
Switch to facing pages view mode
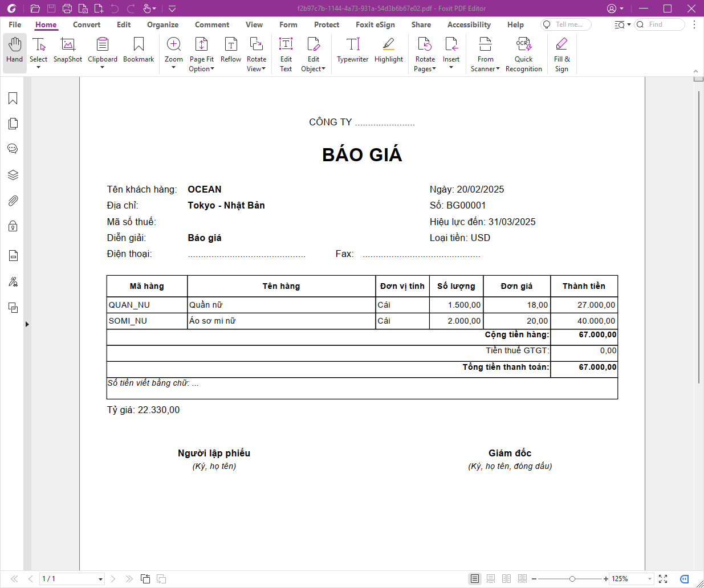click(x=506, y=579)
